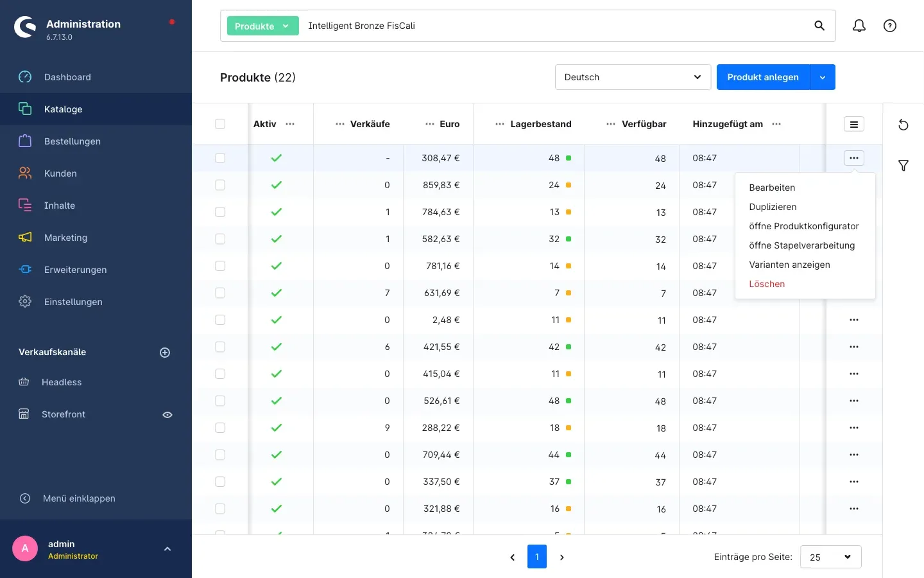Open Verfügbar column options dots
Screen dimensions: 924x578
point(611,124)
